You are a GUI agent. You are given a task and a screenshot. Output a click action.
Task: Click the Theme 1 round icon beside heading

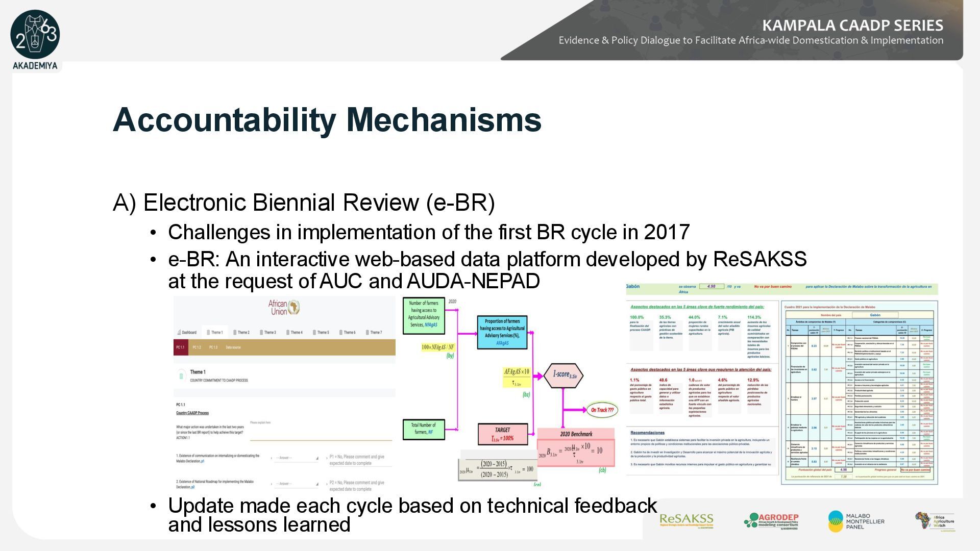click(x=181, y=376)
